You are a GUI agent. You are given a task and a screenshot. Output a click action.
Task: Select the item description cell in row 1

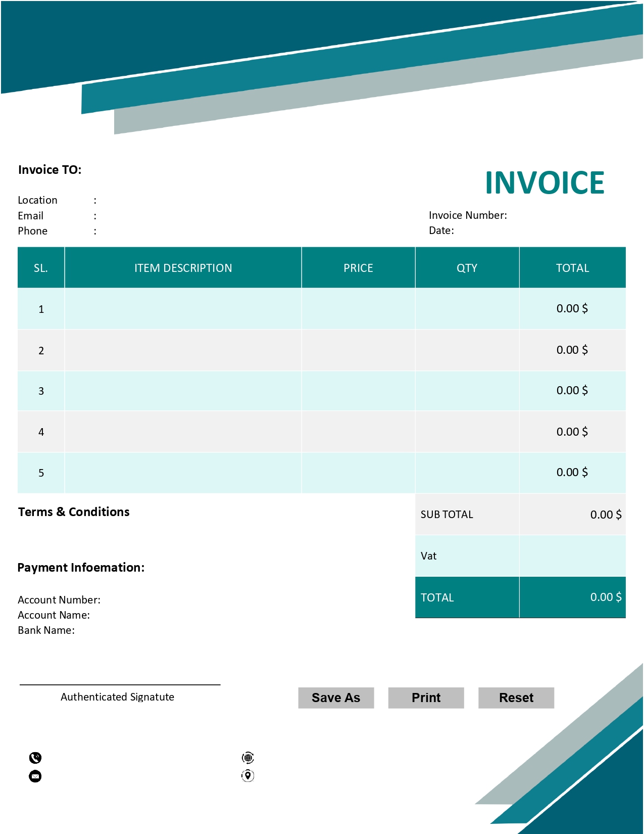click(183, 309)
